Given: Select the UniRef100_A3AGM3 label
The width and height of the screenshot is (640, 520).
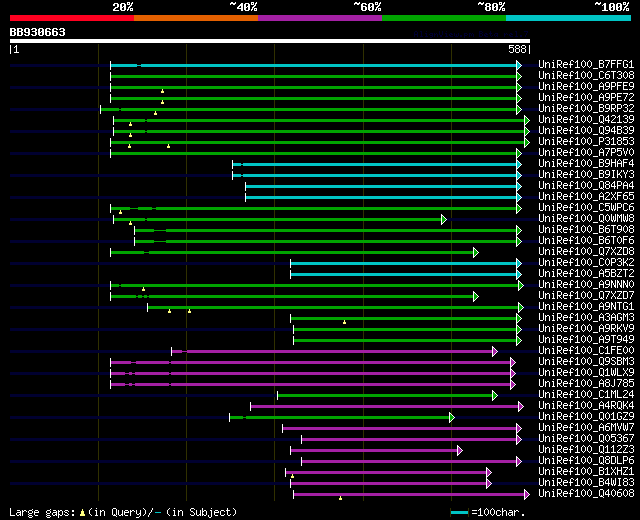Looking at the screenshot, I should tap(586, 318).
